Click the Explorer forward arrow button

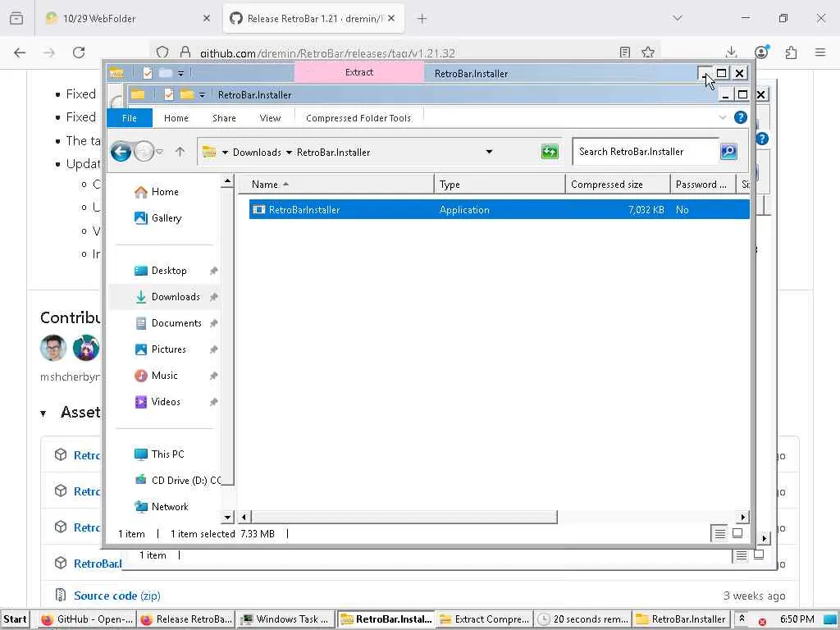pyautogui.click(x=144, y=152)
